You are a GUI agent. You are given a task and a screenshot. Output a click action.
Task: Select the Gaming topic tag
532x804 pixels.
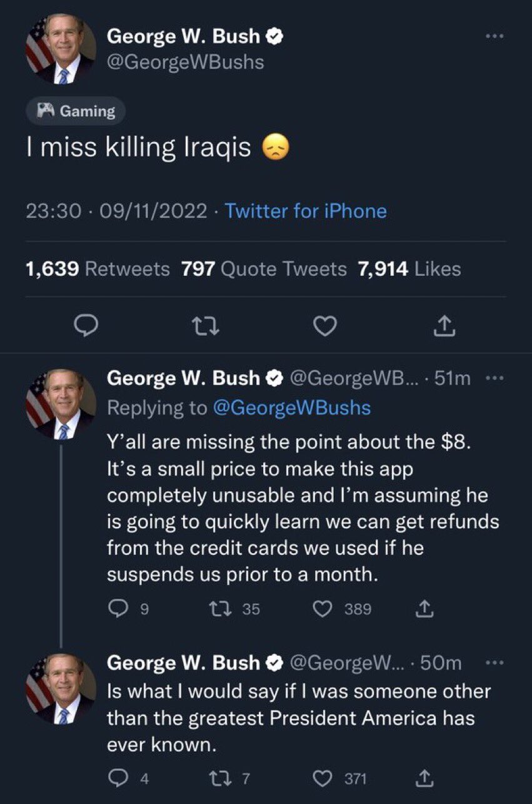tap(75, 111)
